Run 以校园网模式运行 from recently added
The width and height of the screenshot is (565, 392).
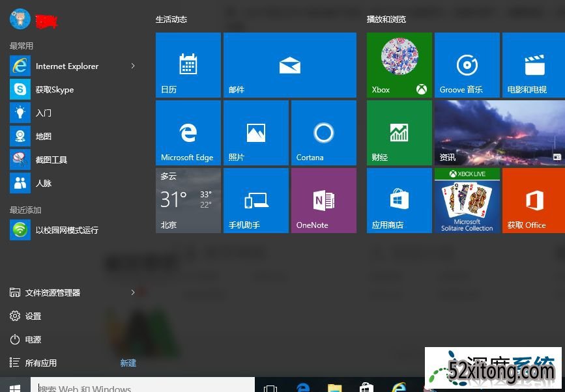[72, 230]
